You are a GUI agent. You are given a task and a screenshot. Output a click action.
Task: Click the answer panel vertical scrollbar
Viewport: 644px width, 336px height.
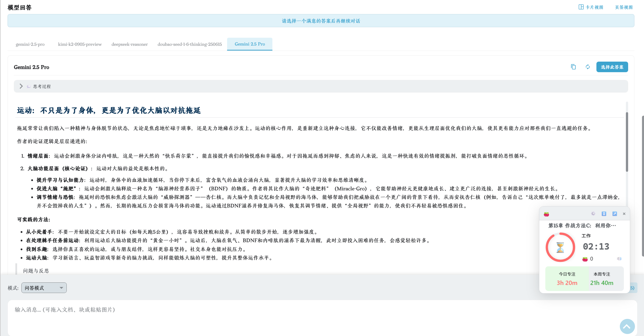pyautogui.click(x=627, y=142)
